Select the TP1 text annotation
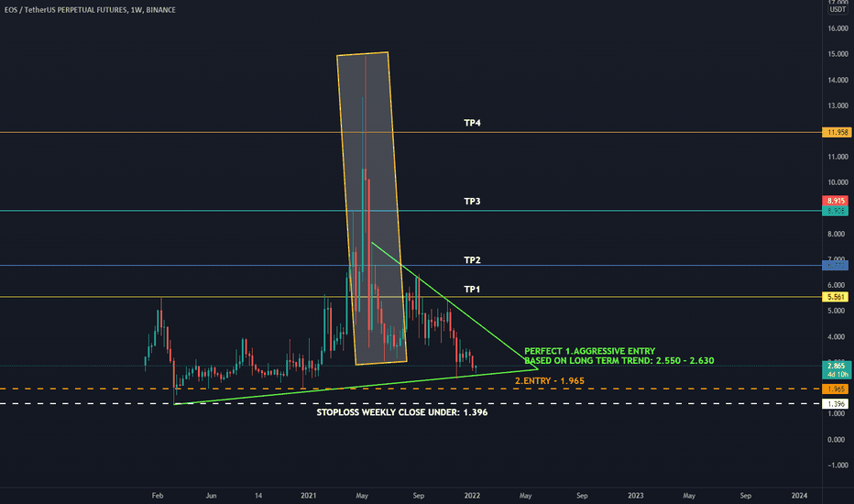This screenshot has width=854, height=504. (x=472, y=290)
